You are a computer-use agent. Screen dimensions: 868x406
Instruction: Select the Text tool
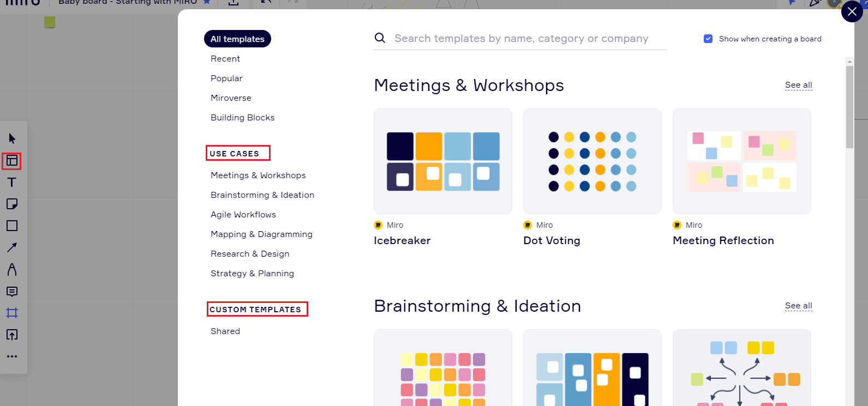pos(11,182)
